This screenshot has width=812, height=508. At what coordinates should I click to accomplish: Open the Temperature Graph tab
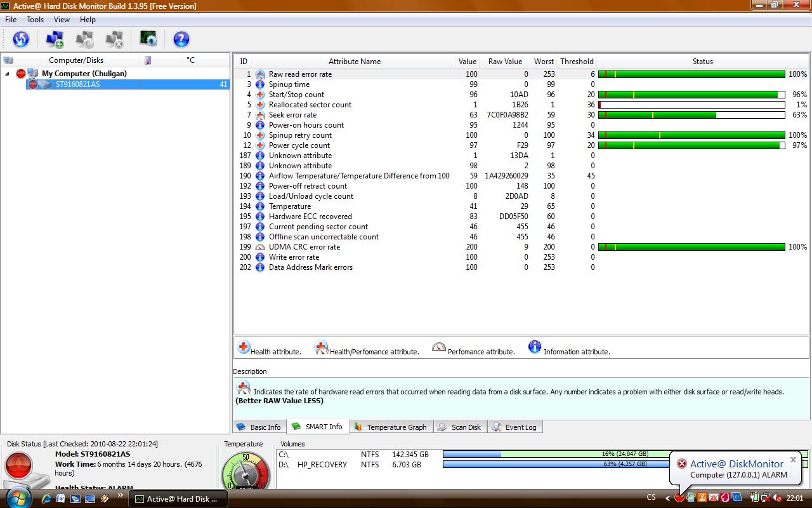[x=391, y=427]
